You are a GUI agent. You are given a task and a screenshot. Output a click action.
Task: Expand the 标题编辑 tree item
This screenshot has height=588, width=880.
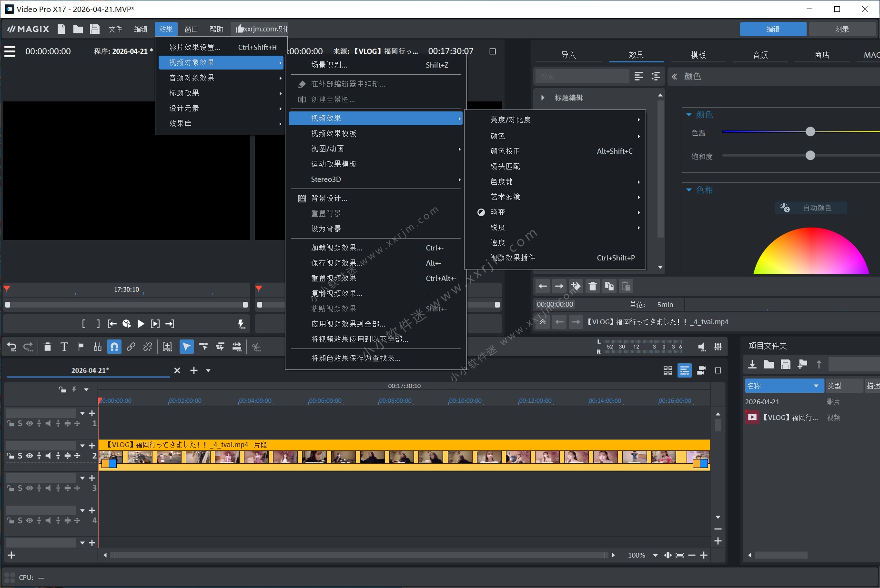click(x=543, y=98)
